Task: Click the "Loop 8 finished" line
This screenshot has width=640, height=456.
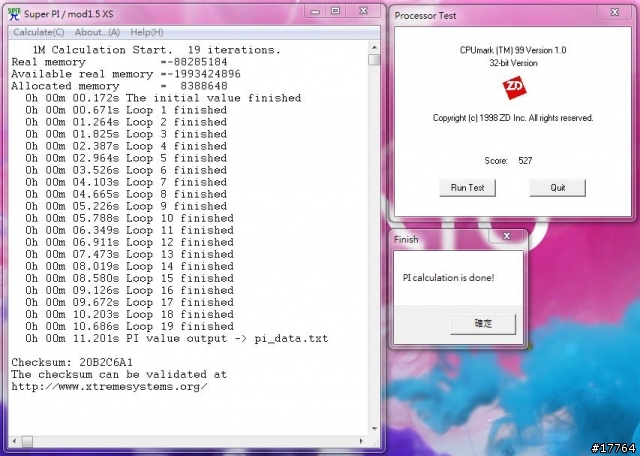Action: click(x=126, y=194)
